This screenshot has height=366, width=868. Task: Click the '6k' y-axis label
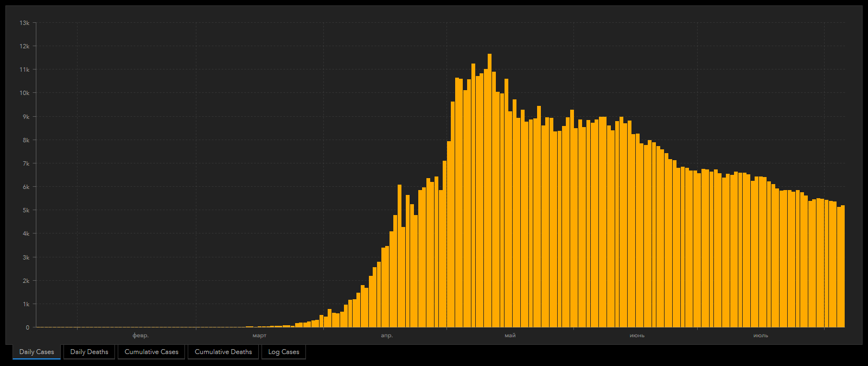(26, 187)
